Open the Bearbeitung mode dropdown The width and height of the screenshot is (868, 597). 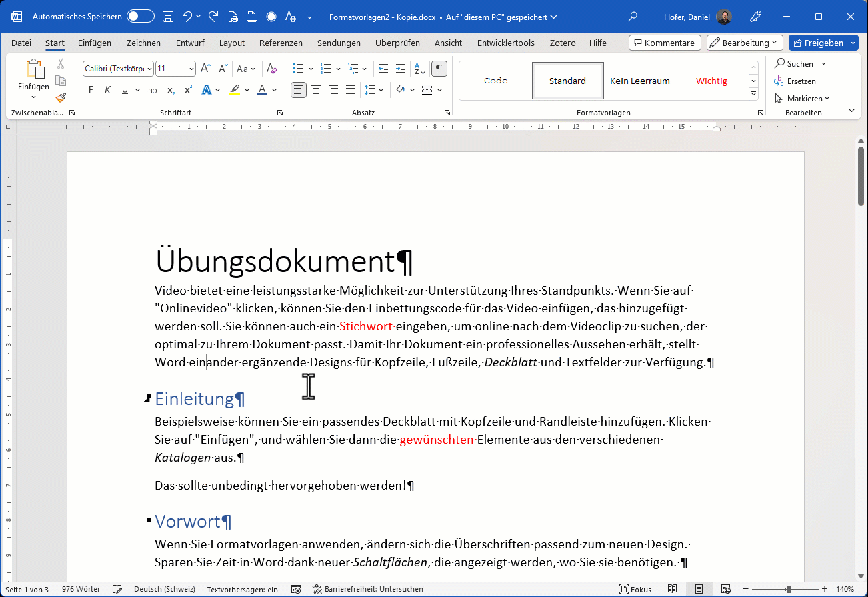744,43
